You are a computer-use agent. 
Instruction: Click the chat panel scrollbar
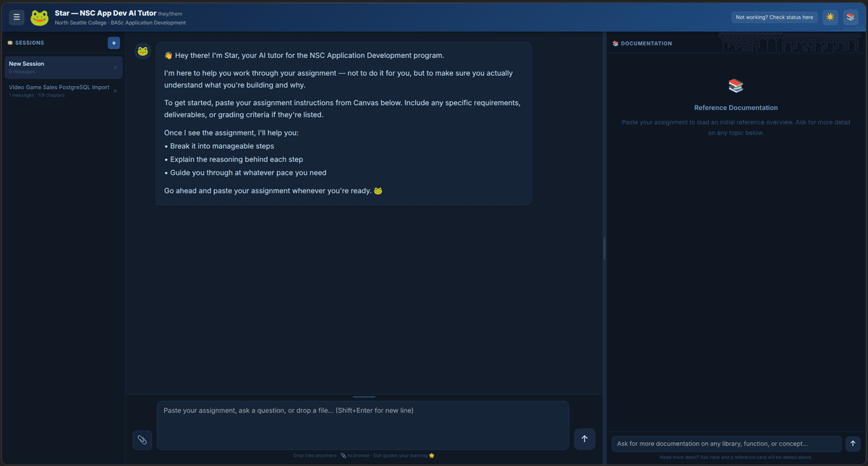604,248
